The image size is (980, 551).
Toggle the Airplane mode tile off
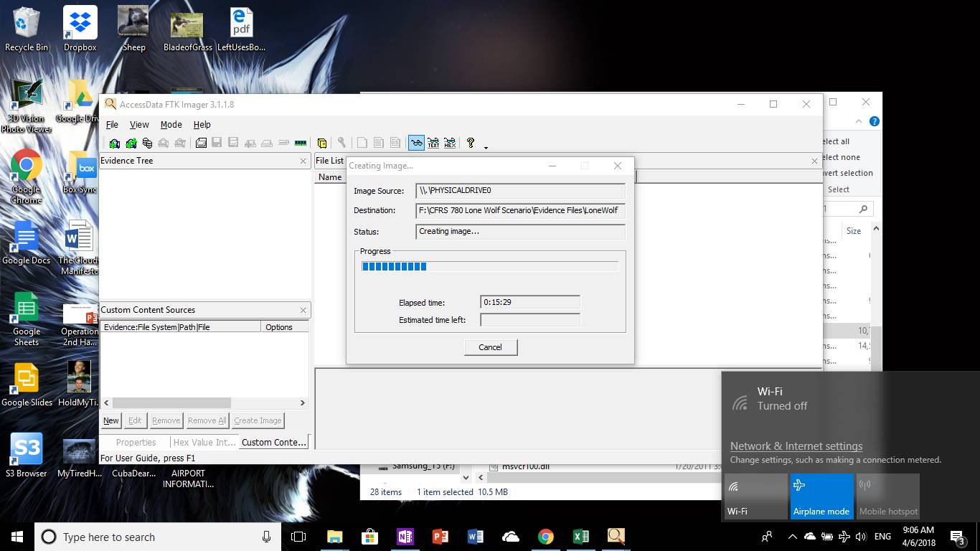821,496
